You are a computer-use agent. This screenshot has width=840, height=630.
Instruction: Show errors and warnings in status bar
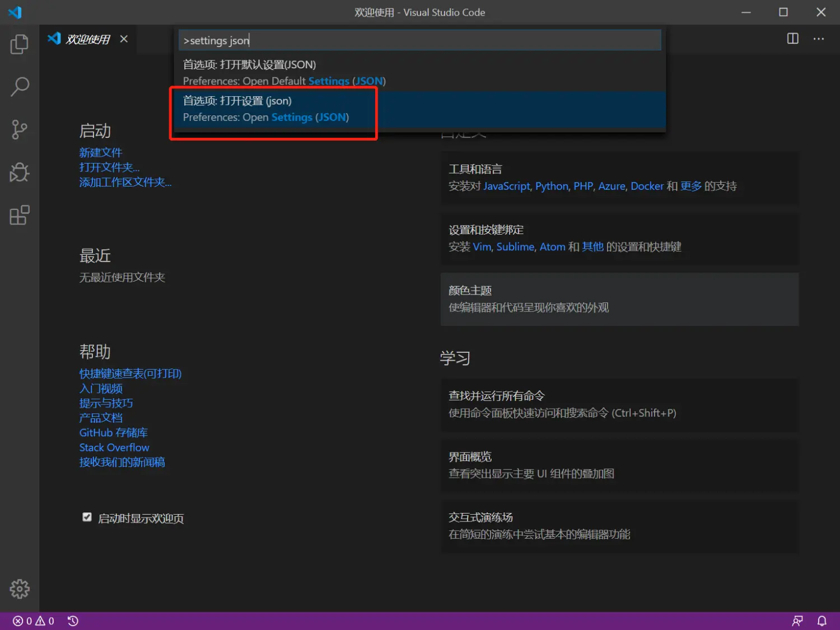34,621
